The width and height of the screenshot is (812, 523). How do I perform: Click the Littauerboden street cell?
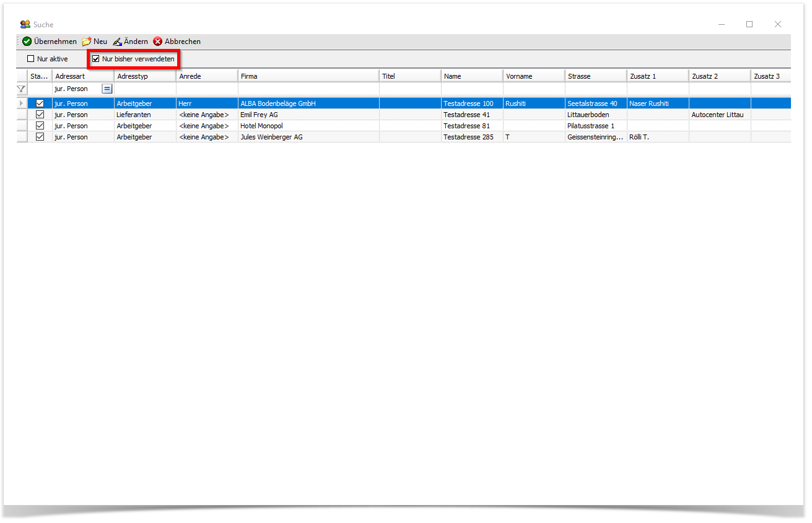(x=596, y=115)
